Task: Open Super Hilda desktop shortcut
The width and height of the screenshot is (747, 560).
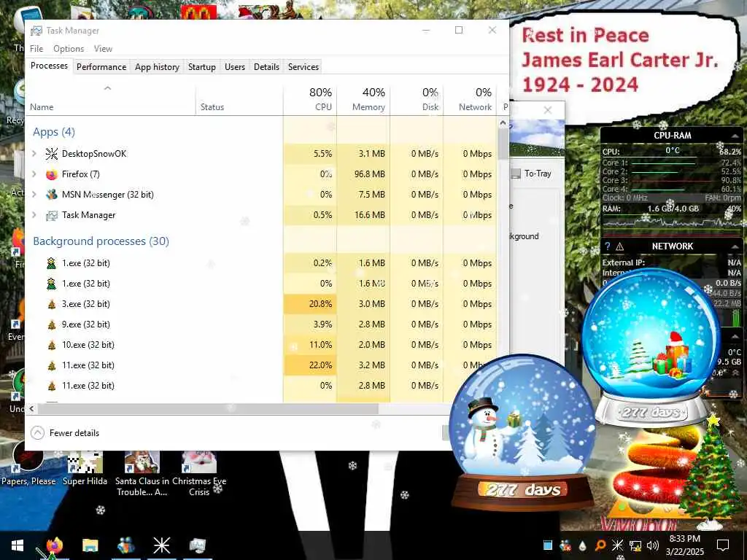Action: click(x=85, y=469)
